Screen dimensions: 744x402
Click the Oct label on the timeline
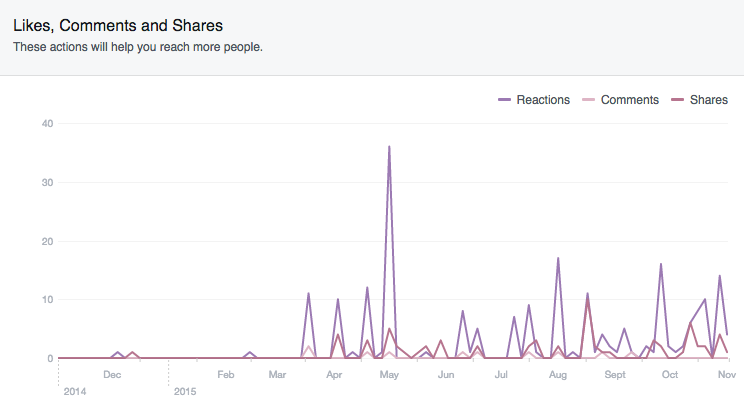[x=670, y=375]
